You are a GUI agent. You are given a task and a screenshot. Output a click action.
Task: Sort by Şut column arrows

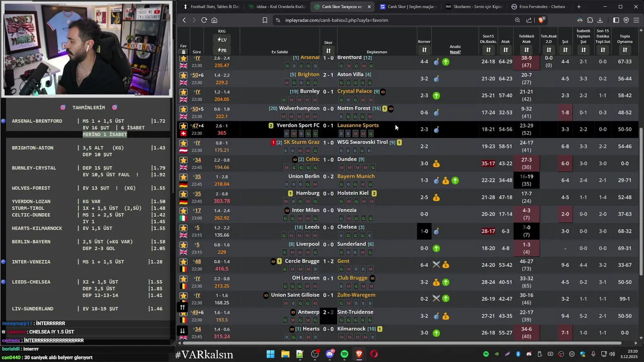click(565, 50)
